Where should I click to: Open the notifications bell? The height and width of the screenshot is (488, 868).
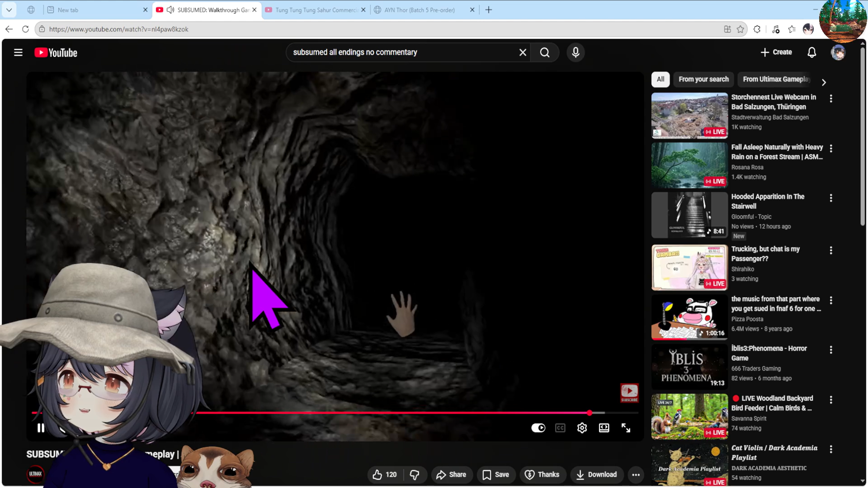[x=811, y=53]
